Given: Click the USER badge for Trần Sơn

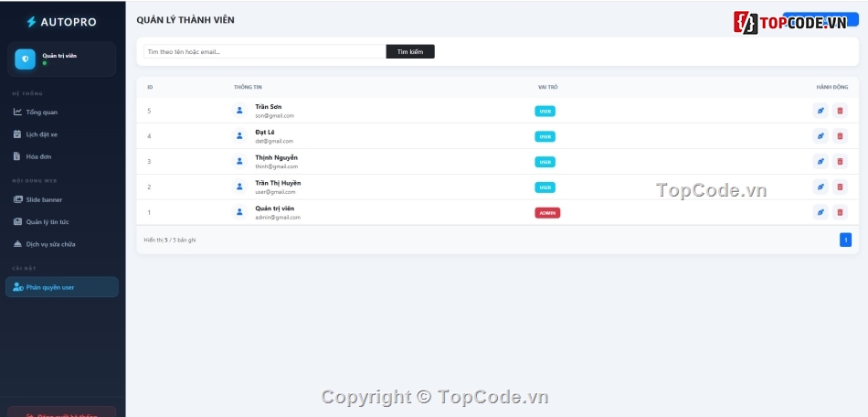Looking at the screenshot, I should tap(545, 112).
